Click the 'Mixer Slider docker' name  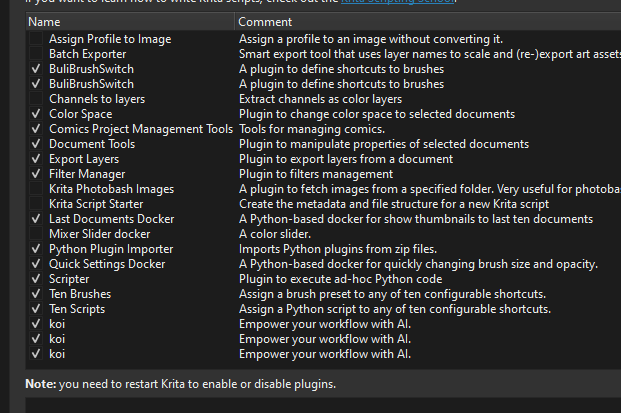pyautogui.click(x=100, y=234)
